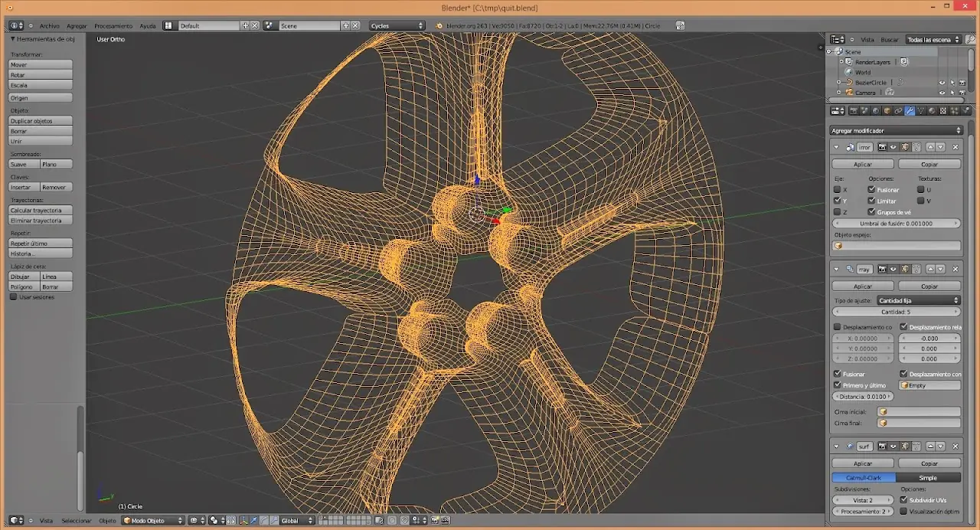This screenshot has height=530, width=980.
Task: Click the rotate manipulator arc icon in 3D header
Action: tap(263, 520)
